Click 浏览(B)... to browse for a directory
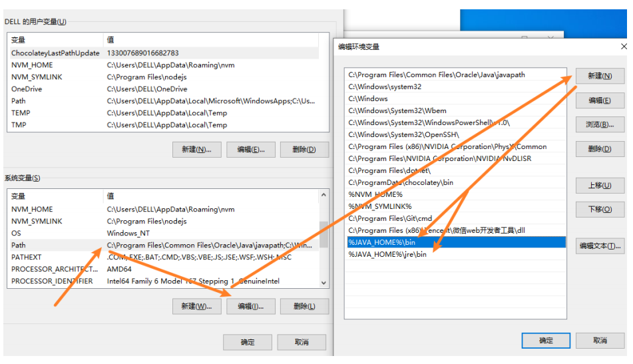Image resolution: width=633 pixels, height=364 pixels. [x=600, y=124]
